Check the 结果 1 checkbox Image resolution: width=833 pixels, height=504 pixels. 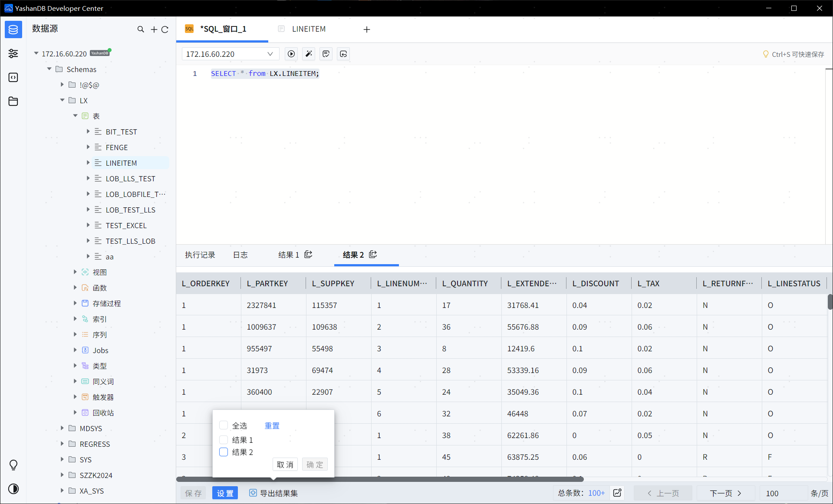(224, 439)
